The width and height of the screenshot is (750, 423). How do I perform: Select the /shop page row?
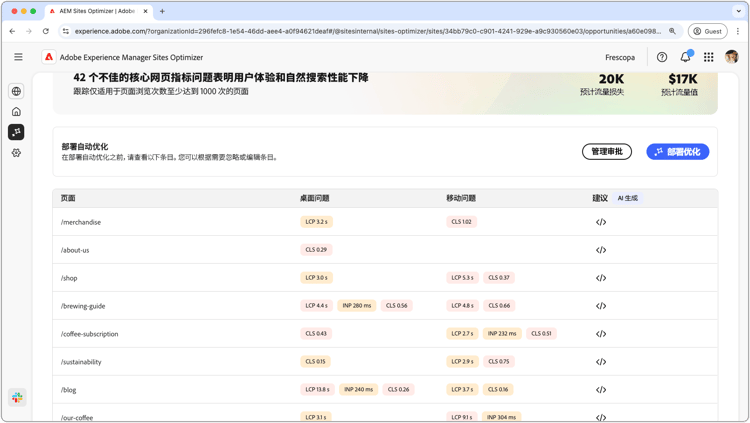[x=385, y=278]
